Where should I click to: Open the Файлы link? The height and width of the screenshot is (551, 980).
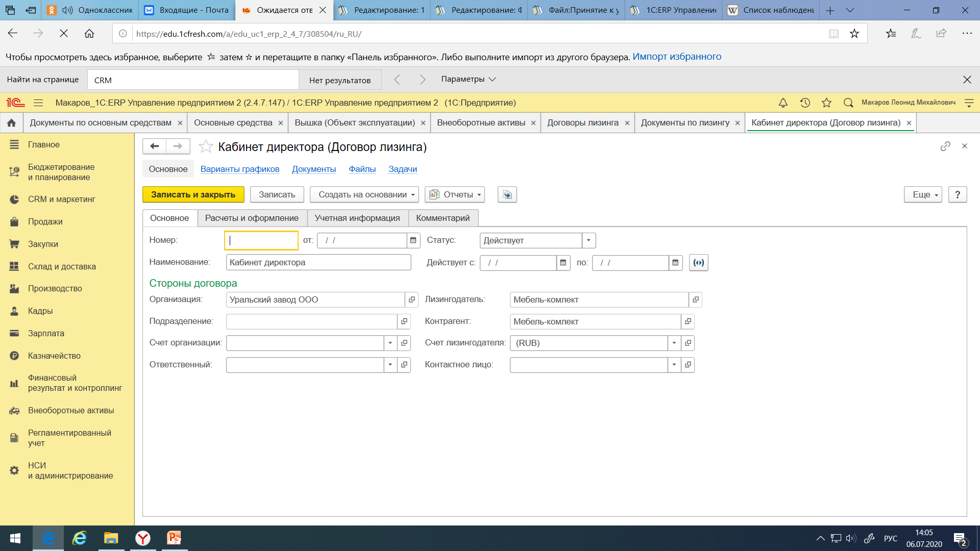(x=362, y=169)
